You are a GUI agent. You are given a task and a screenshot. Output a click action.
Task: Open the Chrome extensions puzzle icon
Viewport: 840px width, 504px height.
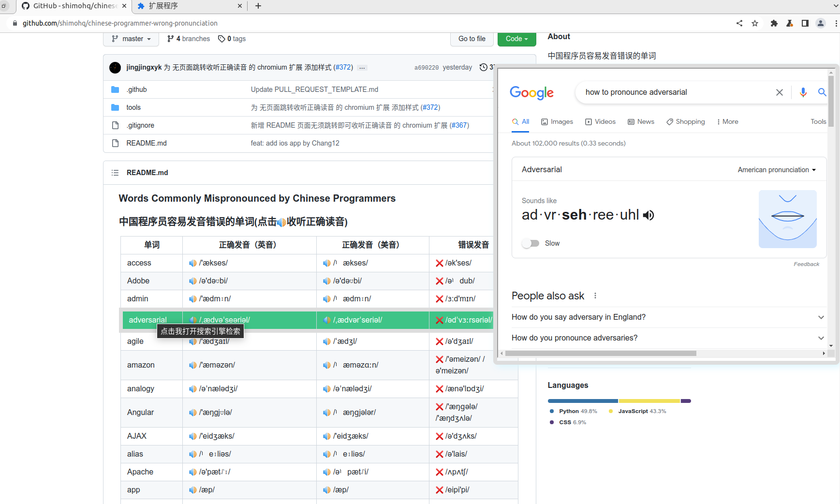pyautogui.click(x=774, y=23)
